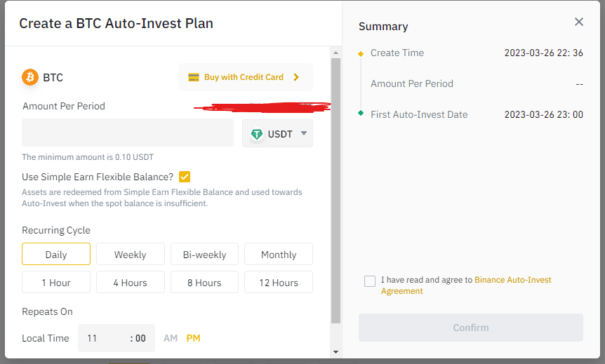Click the green Tether USDT icon
The width and height of the screenshot is (605, 364).
(x=257, y=134)
